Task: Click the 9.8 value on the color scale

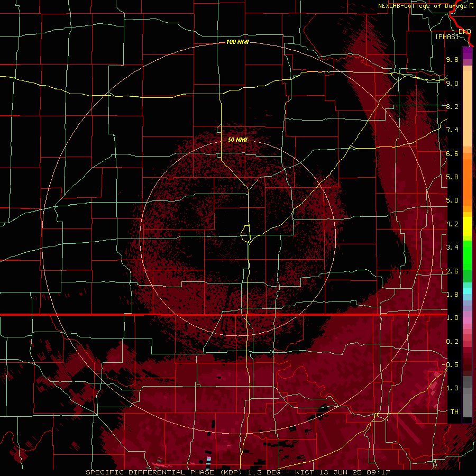Action: [x=452, y=59]
